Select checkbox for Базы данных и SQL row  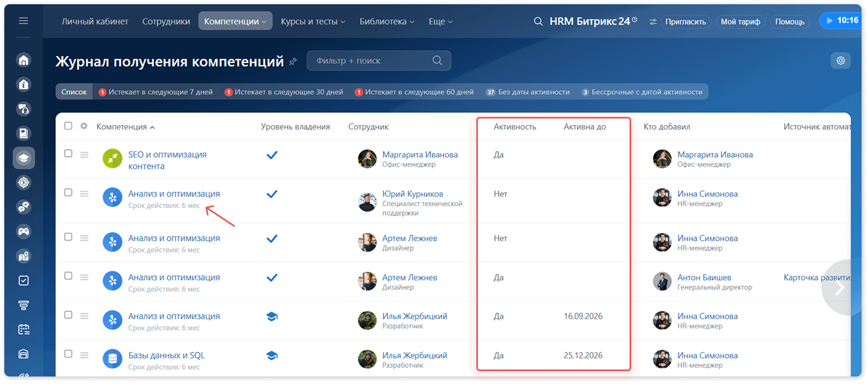[x=68, y=354]
